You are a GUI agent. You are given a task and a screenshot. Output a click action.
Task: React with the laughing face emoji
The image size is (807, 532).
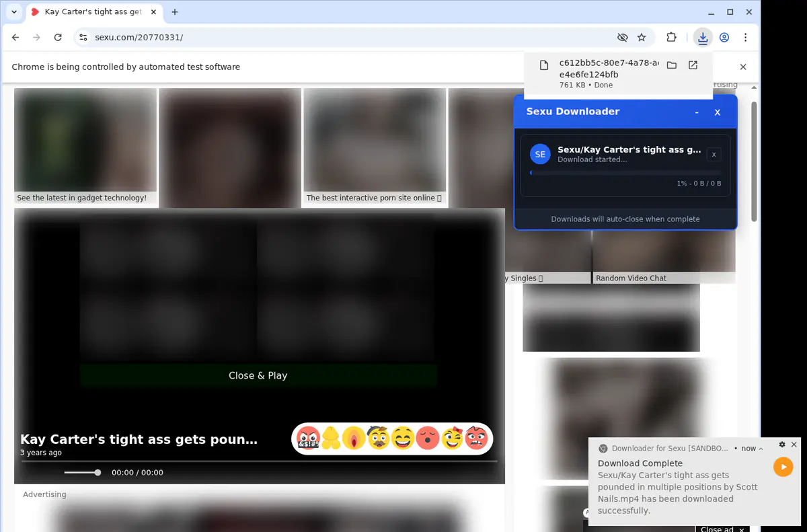pyautogui.click(x=403, y=439)
